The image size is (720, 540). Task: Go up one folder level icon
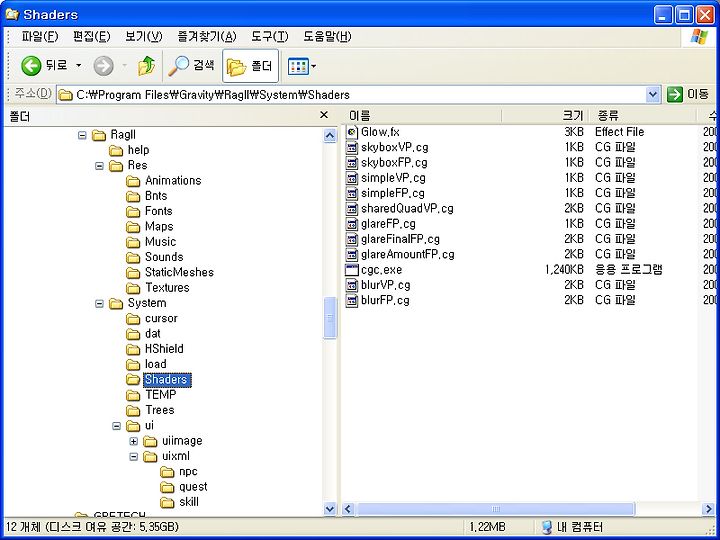(146, 66)
